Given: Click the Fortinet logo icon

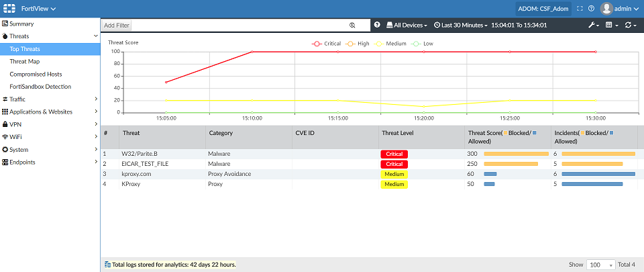Looking at the screenshot, I should coord(9,8).
